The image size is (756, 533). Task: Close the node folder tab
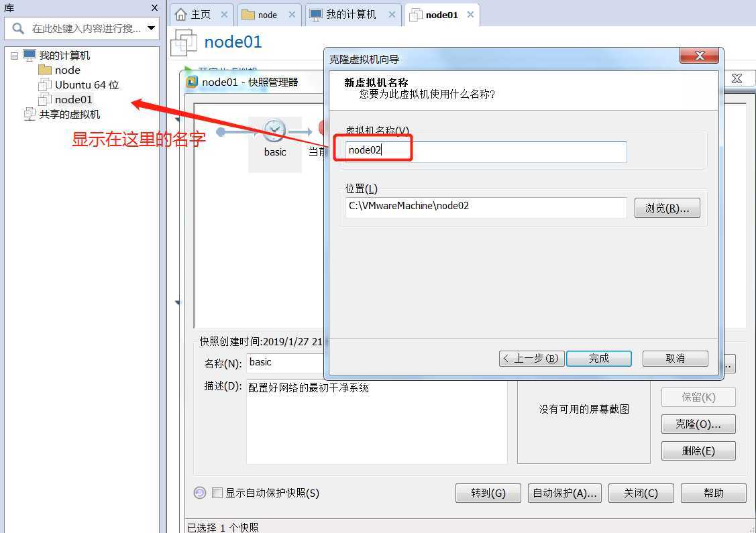292,15
